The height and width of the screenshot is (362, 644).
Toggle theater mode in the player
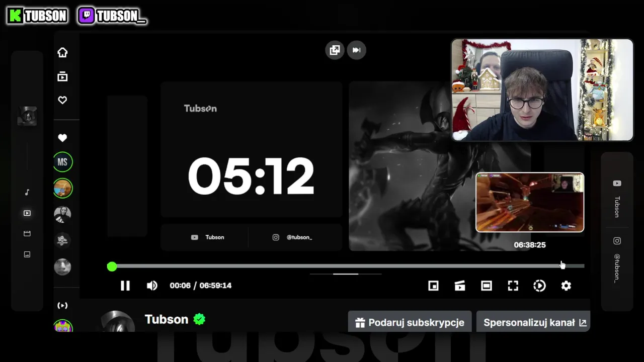point(487,286)
